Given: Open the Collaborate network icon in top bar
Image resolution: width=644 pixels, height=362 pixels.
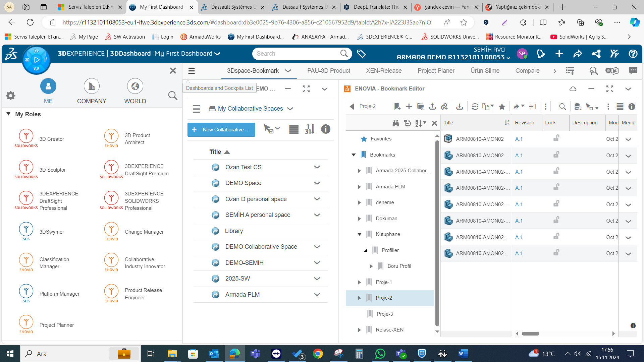Looking at the screenshot, I should coord(596,54).
